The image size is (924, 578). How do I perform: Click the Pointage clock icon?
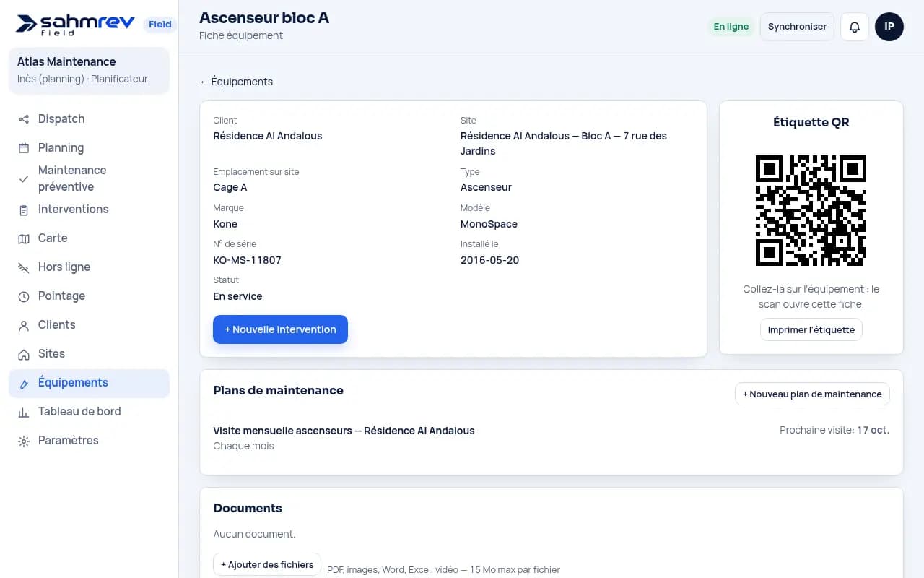[24, 296]
